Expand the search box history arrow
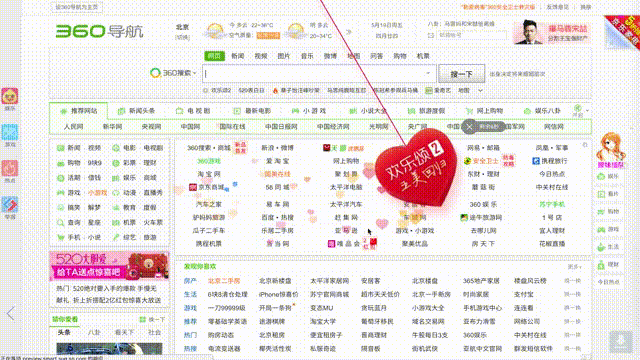Screen dimensions: 640x360 tap(428, 73)
